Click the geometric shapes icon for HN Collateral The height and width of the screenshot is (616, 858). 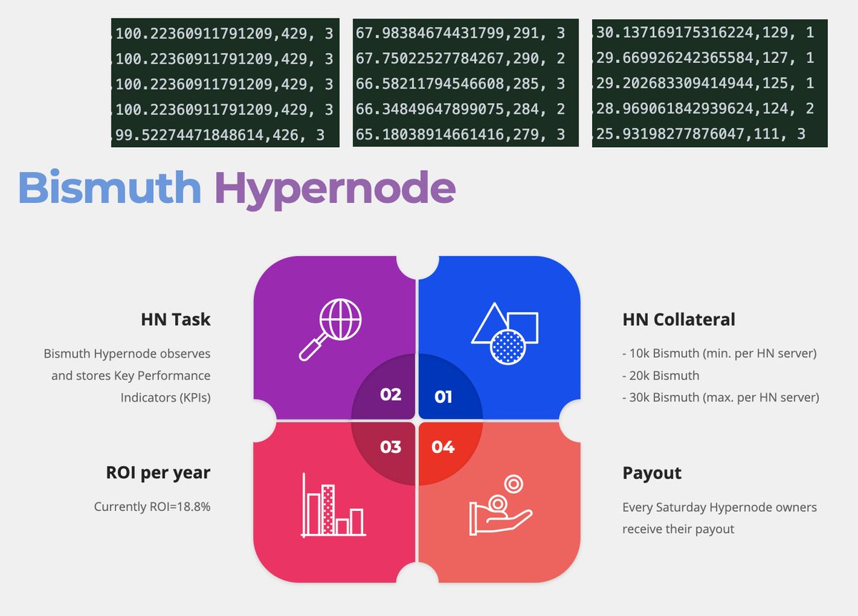pos(505,332)
